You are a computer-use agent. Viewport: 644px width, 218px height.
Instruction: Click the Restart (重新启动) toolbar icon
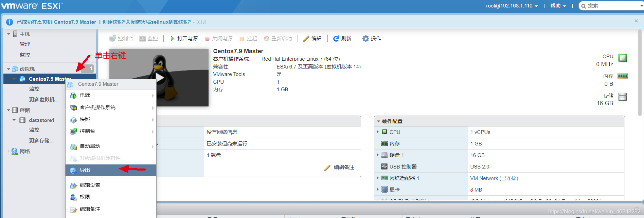267,39
